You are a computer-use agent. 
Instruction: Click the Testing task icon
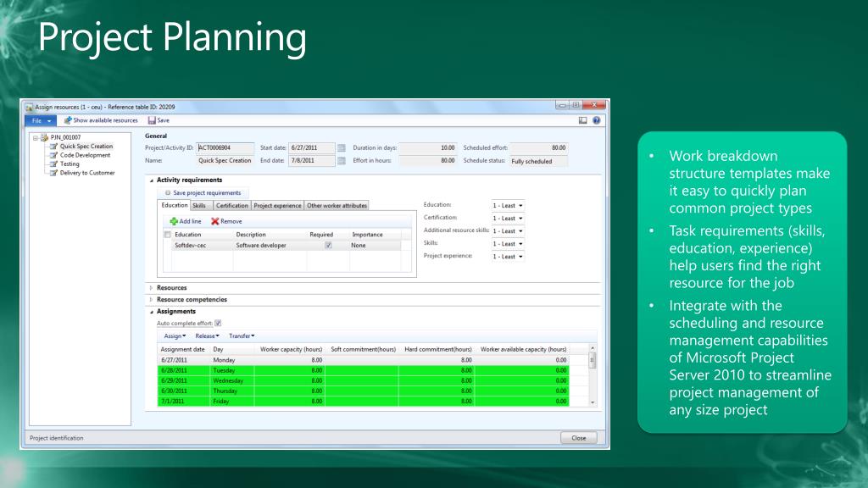(53, 164)
